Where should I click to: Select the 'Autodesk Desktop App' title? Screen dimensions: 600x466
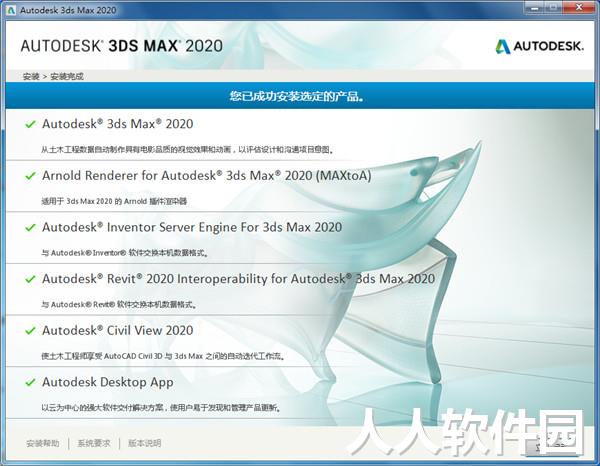pos(108,382)
